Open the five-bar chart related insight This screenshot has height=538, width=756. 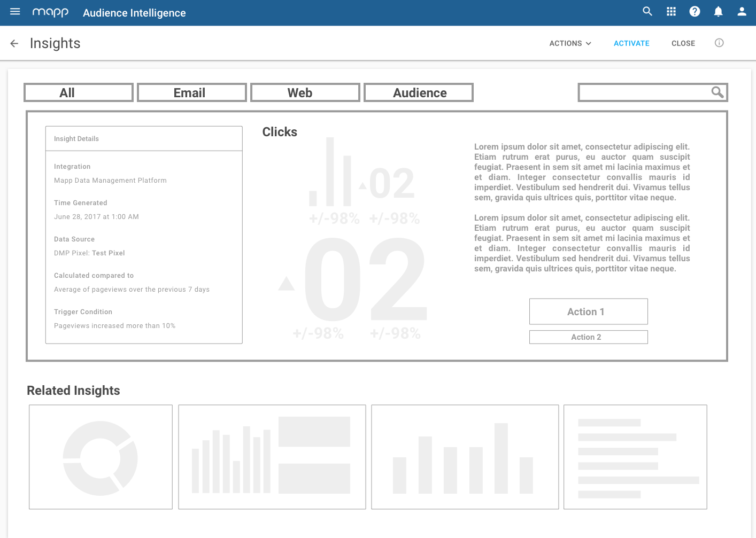pos(465,457)
